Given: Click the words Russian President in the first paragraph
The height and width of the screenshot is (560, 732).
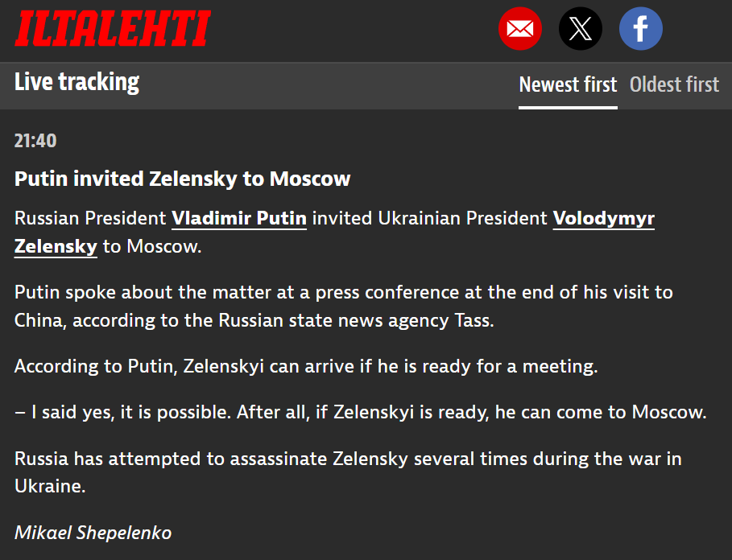Looking at the screenshot, I should [90, 218].
